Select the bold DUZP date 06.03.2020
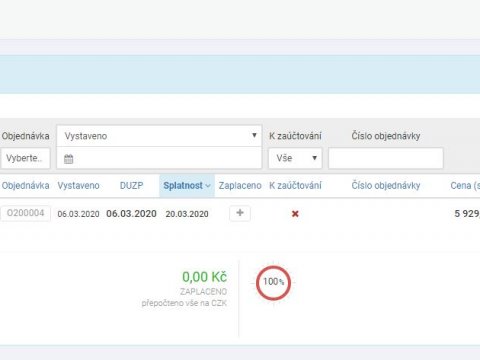The width and height of the screenshot is (480, 360). click(x=131, y=214)
